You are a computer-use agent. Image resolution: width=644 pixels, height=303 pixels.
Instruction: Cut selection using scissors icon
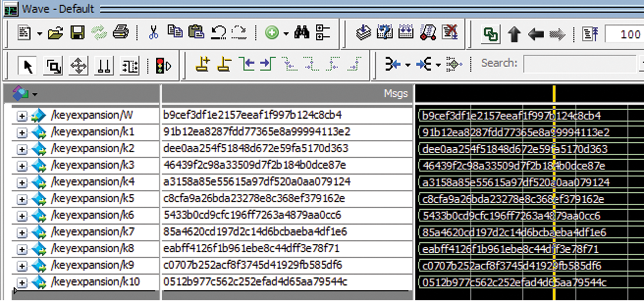[x=153, y=33]
